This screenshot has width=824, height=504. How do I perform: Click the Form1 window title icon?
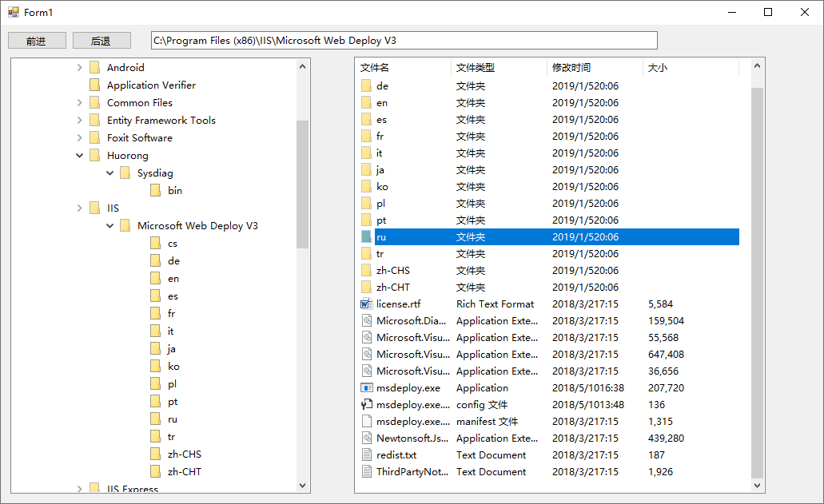pos(13,12)
